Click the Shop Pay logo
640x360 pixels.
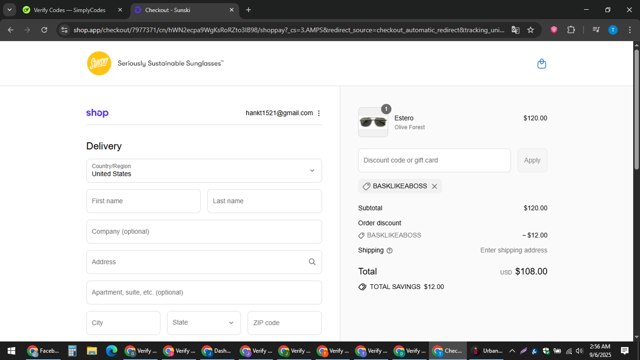[x=97, y=113]
